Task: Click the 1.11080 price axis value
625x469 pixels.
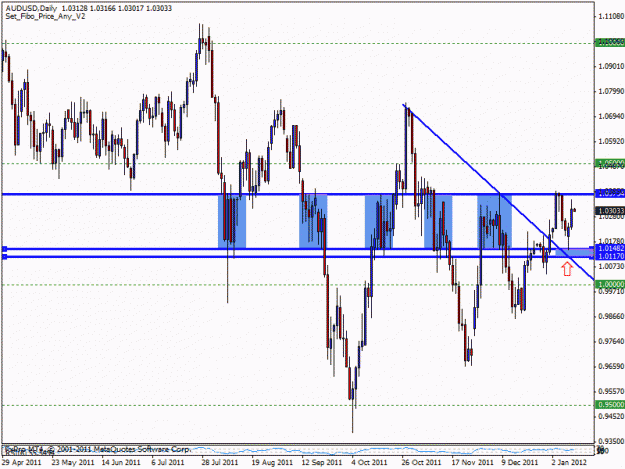Action: pos(611,16)
